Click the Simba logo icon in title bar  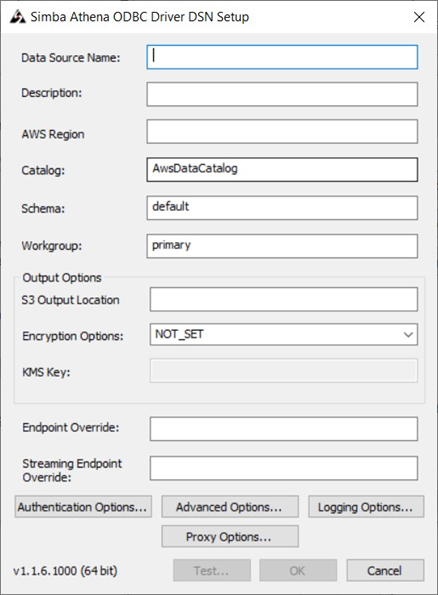[x=17, y=17]
